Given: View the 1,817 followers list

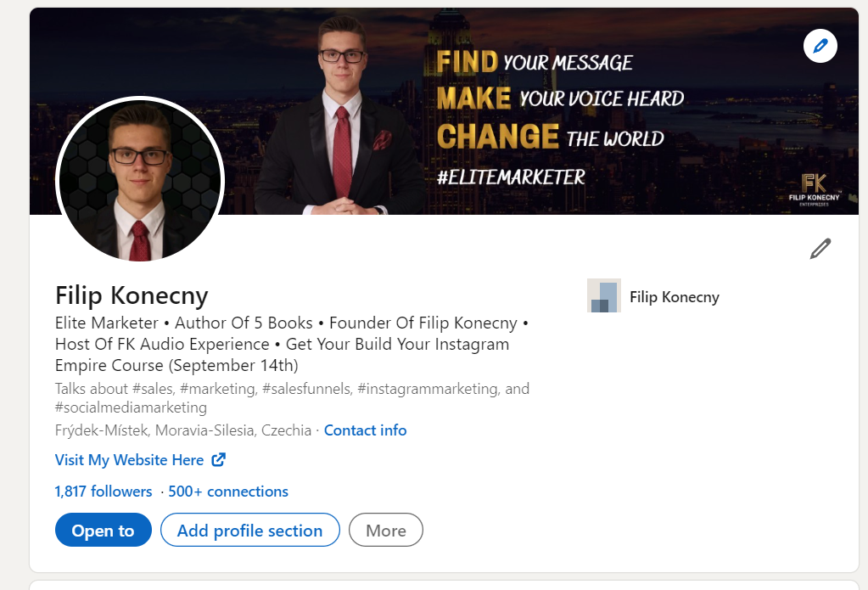Looking at the screenshot, I should point(103,491).
